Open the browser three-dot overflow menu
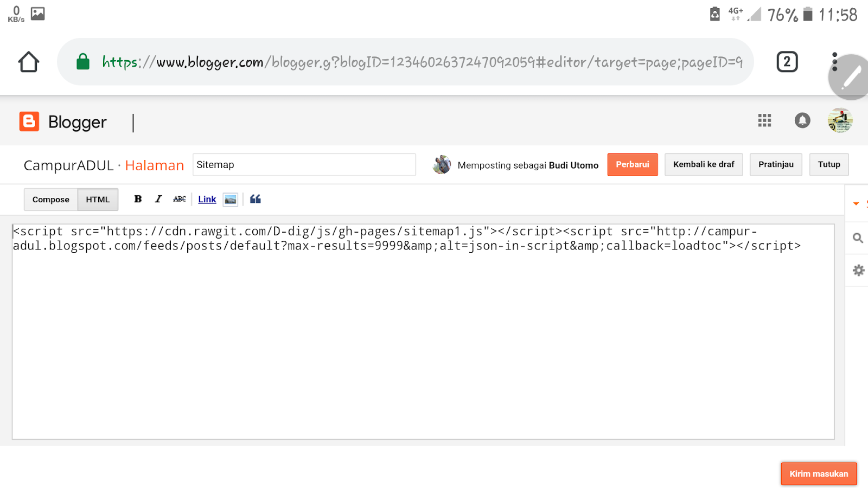The image size is (868, 488). (x=835, y=62)
